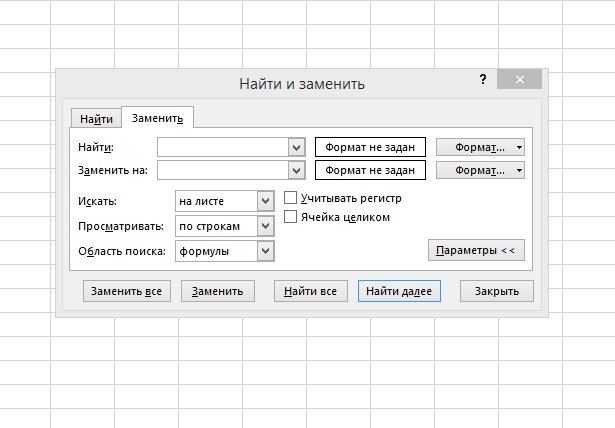Collapse options with Параметры << button

tap(476, 250)
